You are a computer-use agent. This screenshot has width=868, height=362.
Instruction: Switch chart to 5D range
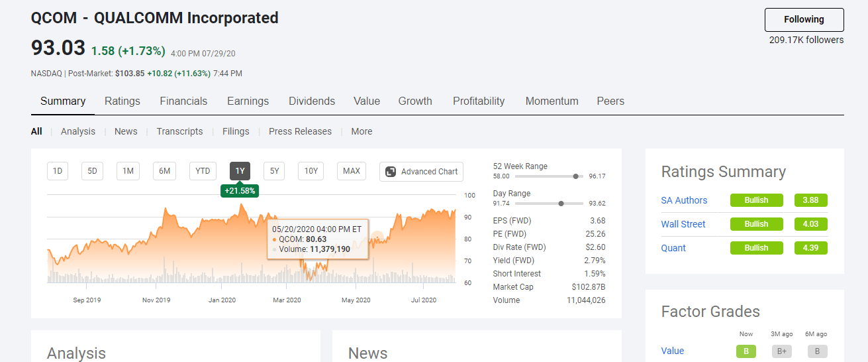tap(93, 171)
